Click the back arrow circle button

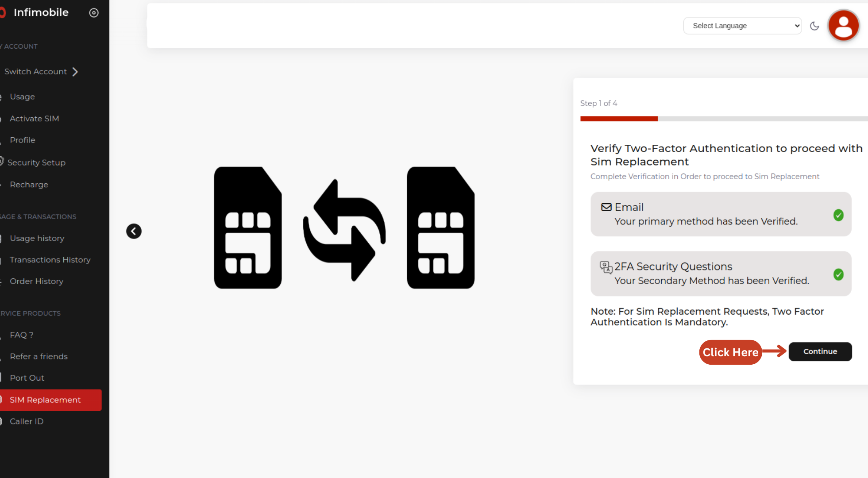point(134,231)
